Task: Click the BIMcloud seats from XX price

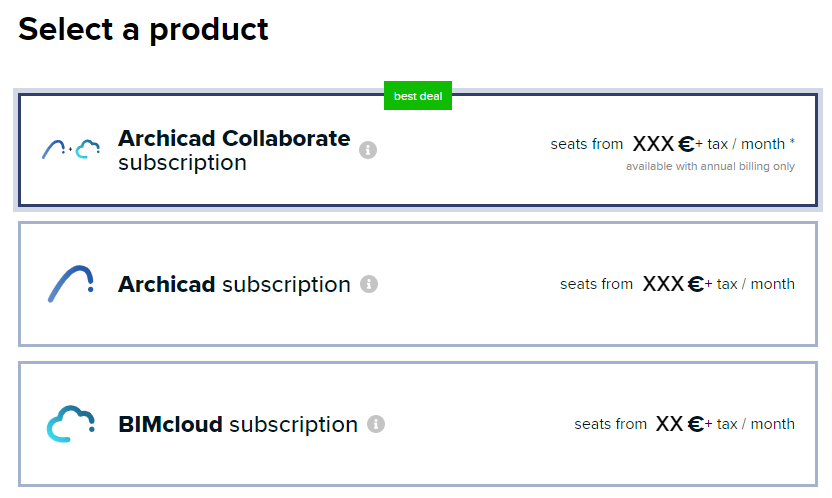Action: (684, 424)
